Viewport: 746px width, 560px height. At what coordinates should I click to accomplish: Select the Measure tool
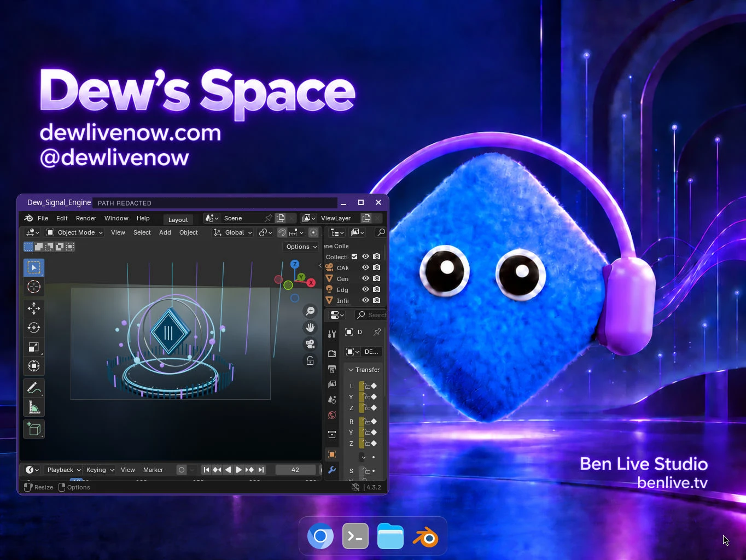click(x=34, y=407)
